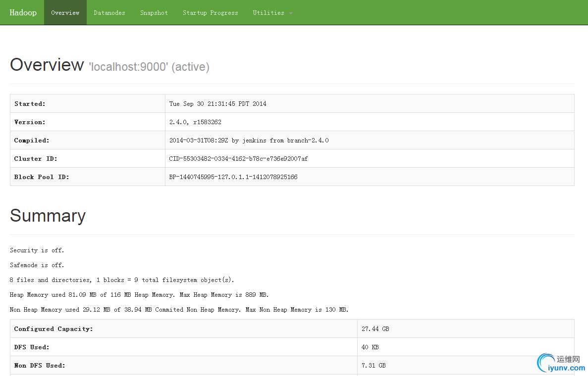Click the Non DFS Used: row label
This screenshot has width=588, height=376.
coord(40,366)
